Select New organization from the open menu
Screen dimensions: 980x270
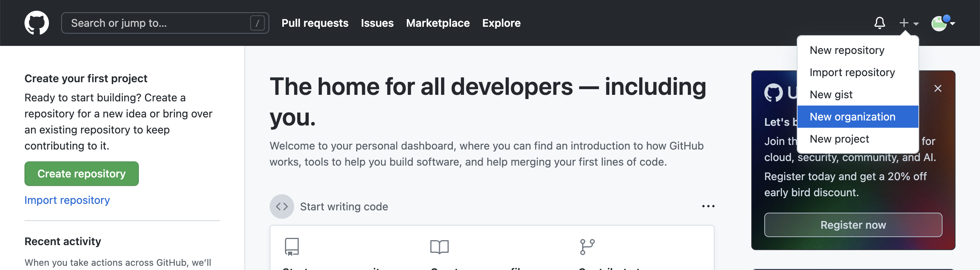852,117
